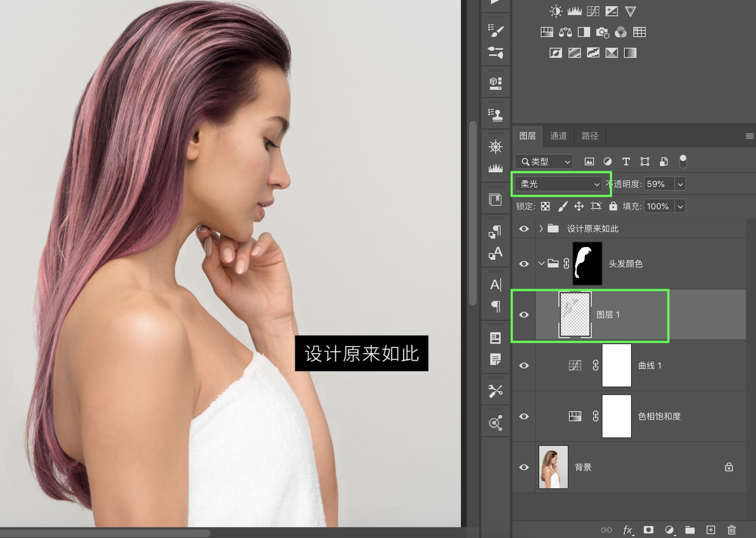Click the Photo Filter adjustment icon

coord(602,32)
